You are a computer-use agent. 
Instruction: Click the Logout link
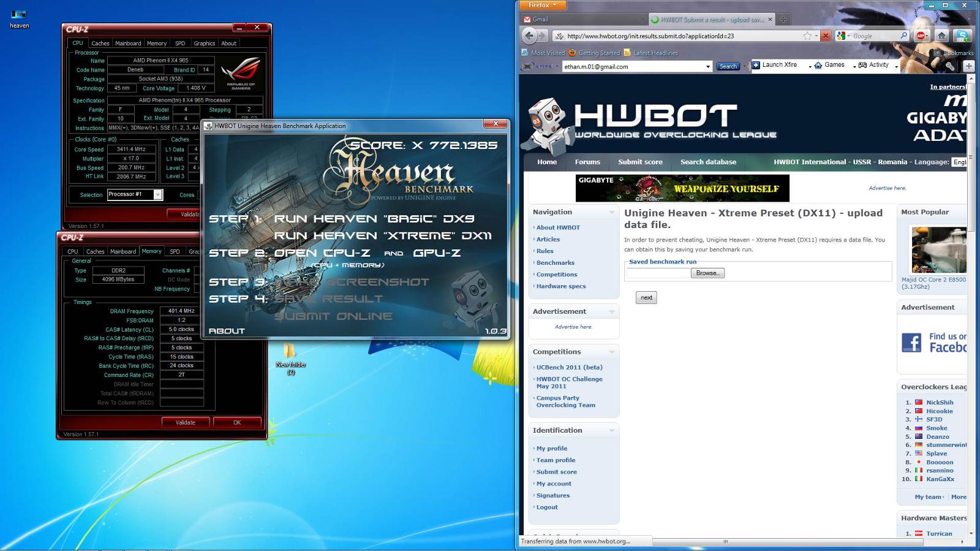pyautogui.click(x=547, y=507)
